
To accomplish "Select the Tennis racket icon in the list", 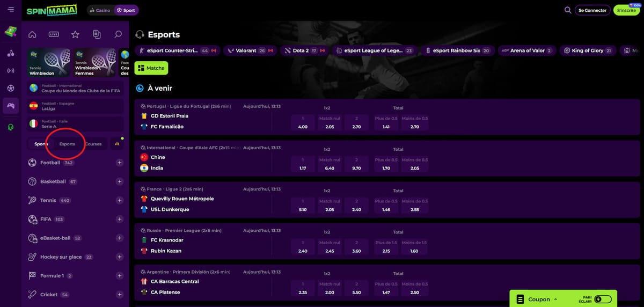I will click(x=32, y=200).
